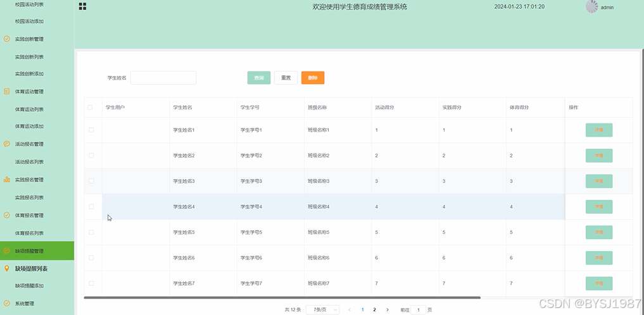
Task: Click the 缺项提醒管理 chat icon
Action: click(6, 250)
